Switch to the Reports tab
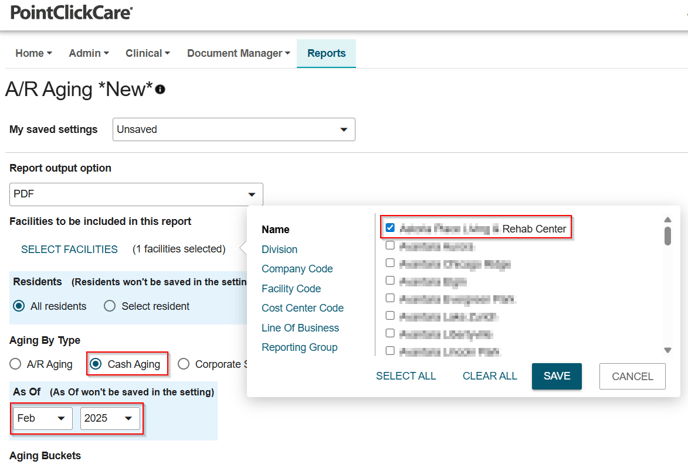The height and width of the screenshot is (468, 688). click(x=326, y=53)
